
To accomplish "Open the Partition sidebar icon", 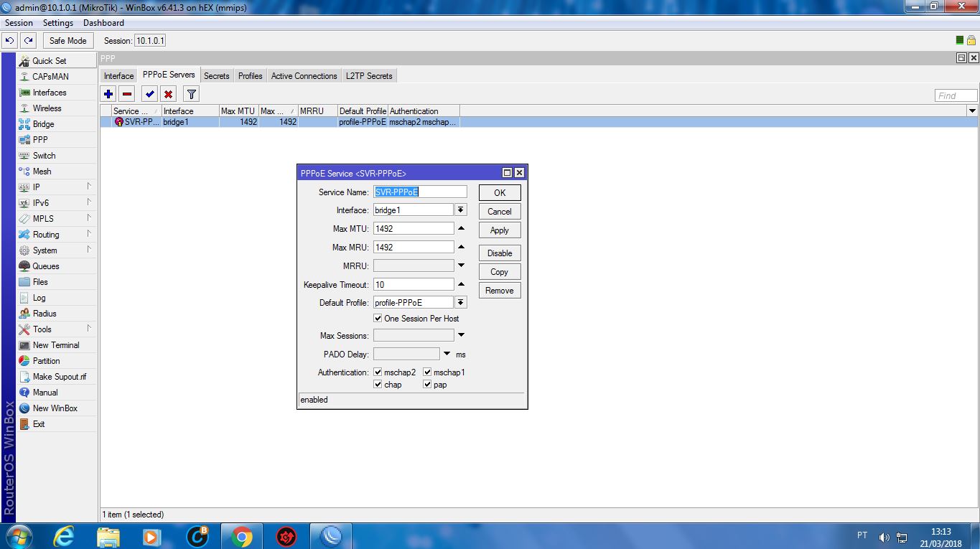I will coord(24,361).
